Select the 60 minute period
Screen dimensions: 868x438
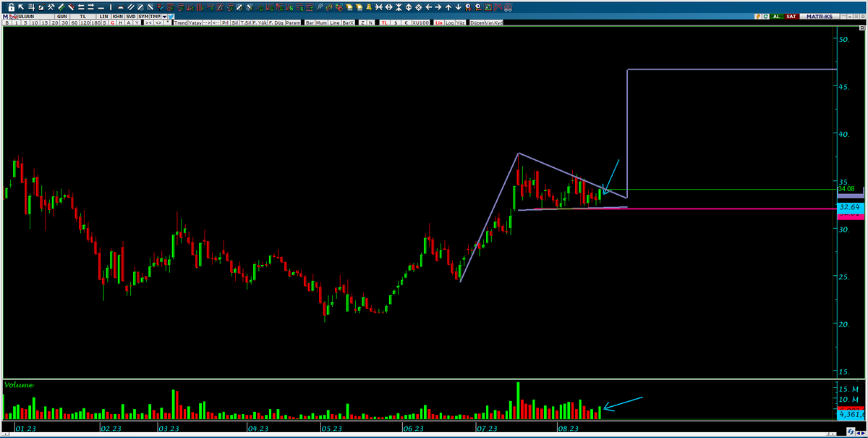pyautogui.click(x=75, y=22)
